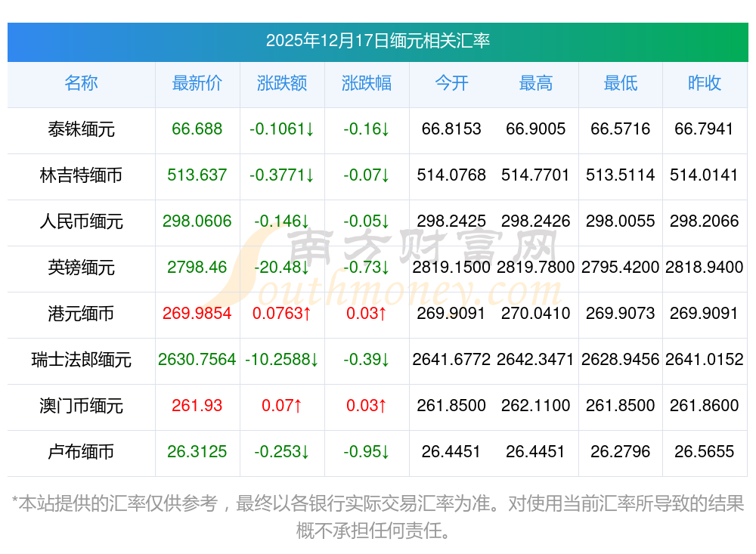Click change amount -10.2588↓
Viewport: 756px width, 554px height.
pyautogui.click(x=281, y=359)
